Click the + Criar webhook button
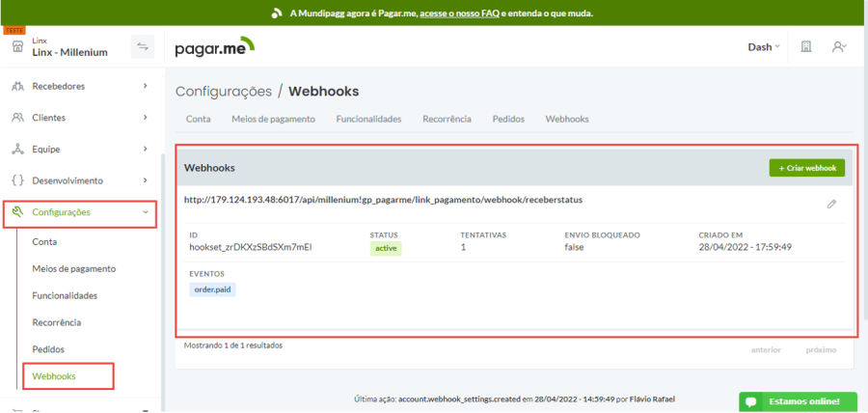 tap(806, 168)
